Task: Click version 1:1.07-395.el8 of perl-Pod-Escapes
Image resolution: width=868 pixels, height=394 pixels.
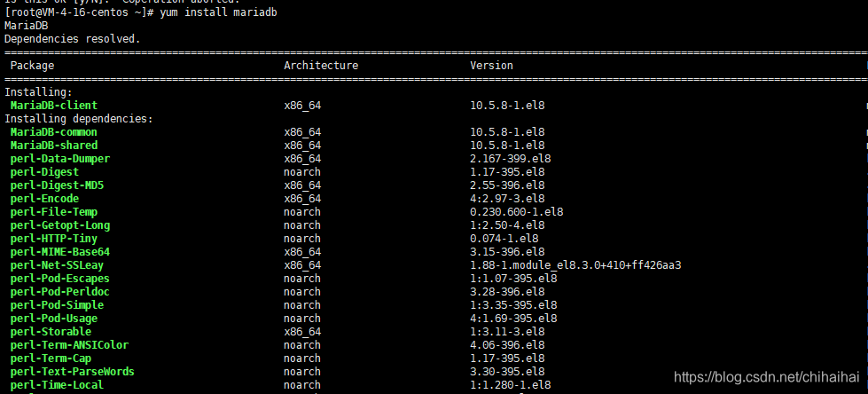Action: pos(513,278)
